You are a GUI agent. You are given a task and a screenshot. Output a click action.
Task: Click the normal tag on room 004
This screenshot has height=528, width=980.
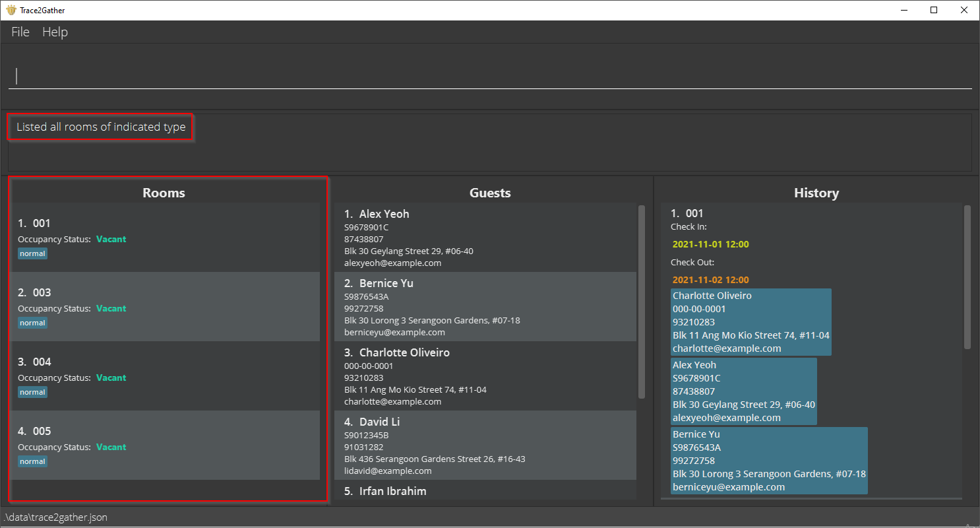coord(32,392)
